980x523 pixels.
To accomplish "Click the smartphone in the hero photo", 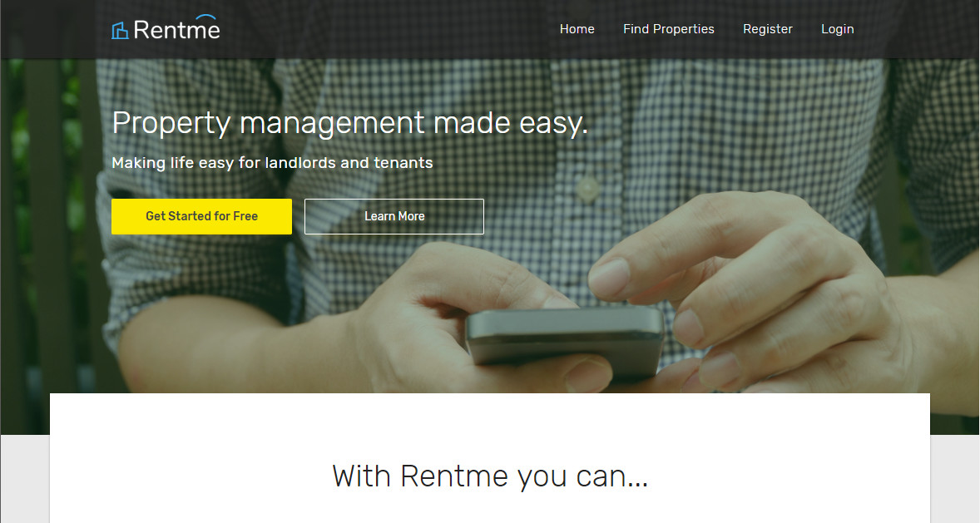I will tap(564, 341).
